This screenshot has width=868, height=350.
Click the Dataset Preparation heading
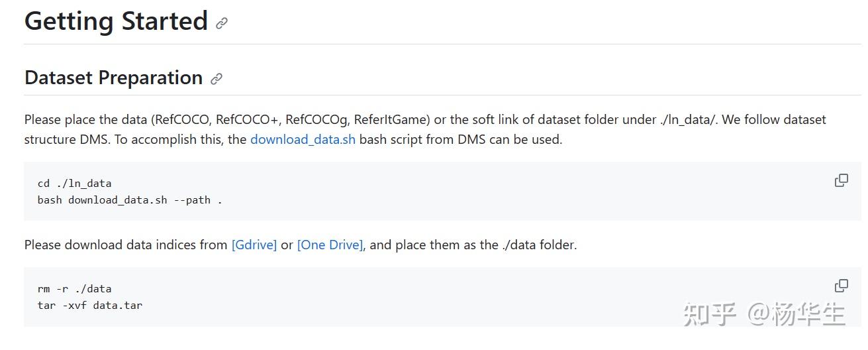(113, 78)
